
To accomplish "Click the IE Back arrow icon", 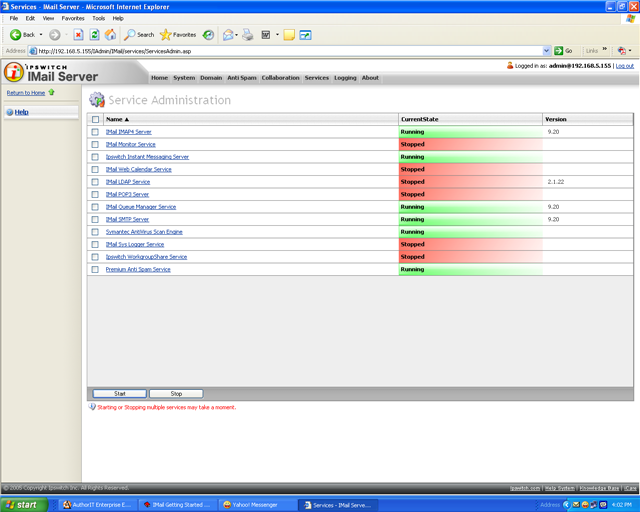I will pyautogui.click(x=16, y=35).
